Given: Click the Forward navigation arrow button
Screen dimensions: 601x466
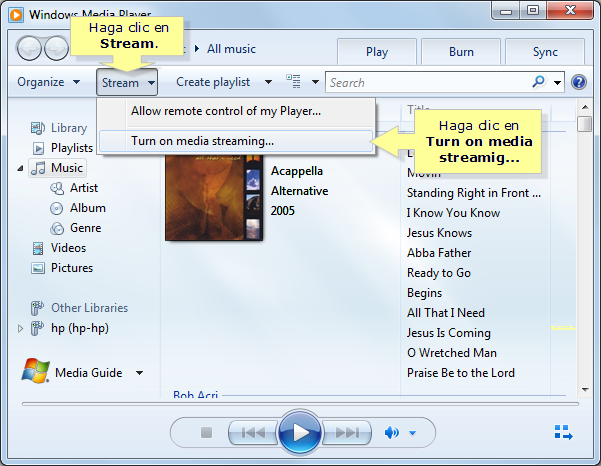Looking at the screenshot, I should pos(56,49).
